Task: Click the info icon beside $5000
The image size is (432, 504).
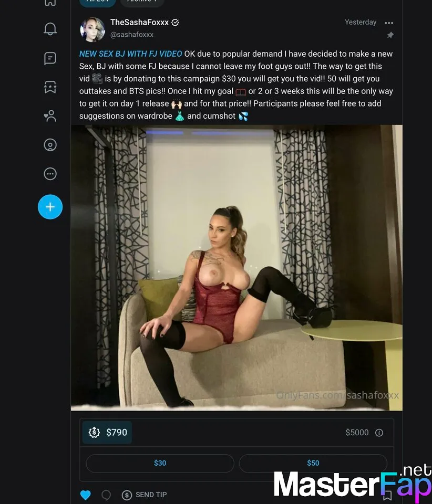Action: (x=379, y=433)
